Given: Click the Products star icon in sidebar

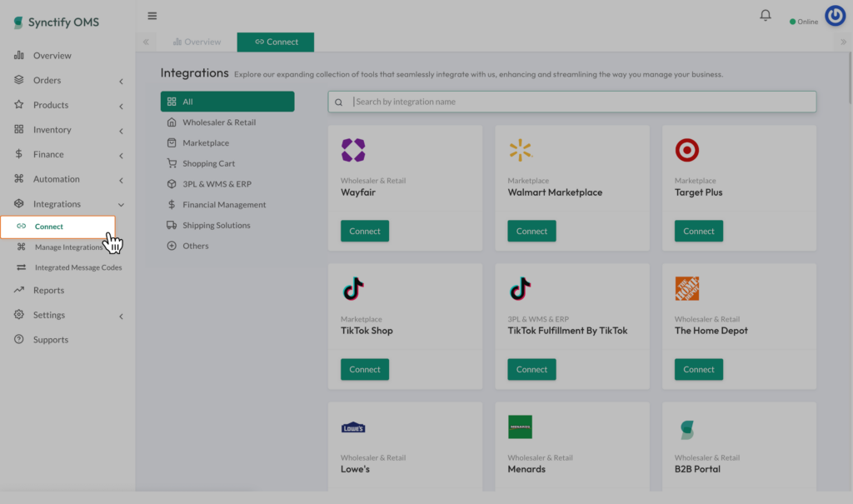Looking at the screenshot, I should [x=19, y=104].
